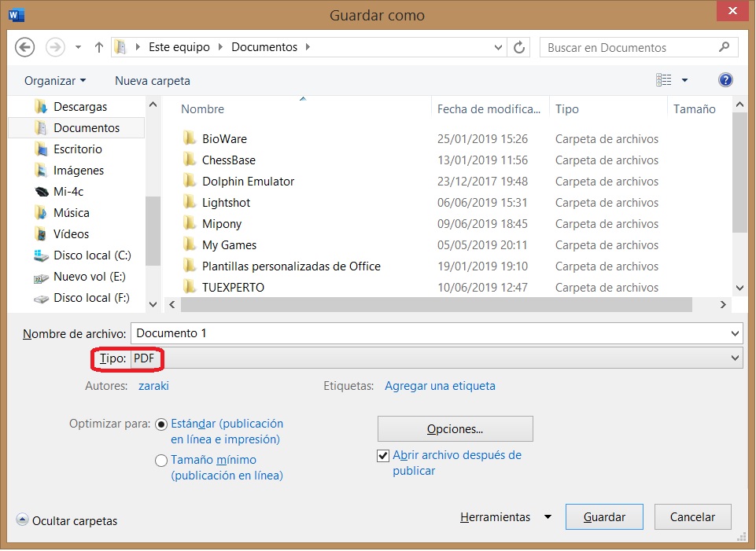Open Disco local (C:) drive
Image resolution: width=756 pixels, height=551 pixels.
coord(91,255)
